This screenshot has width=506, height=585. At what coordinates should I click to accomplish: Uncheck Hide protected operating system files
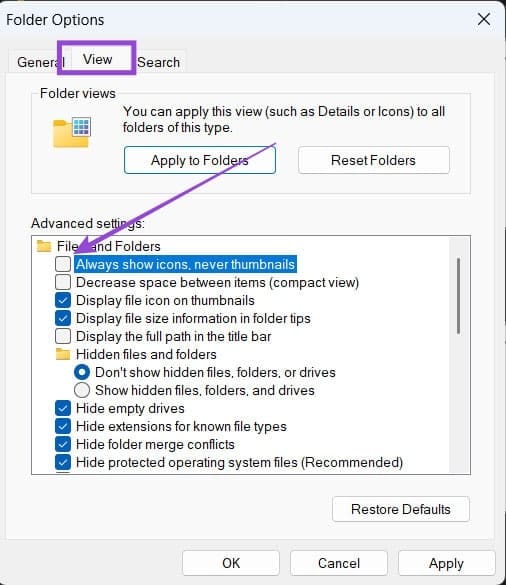tap(63, 462)
